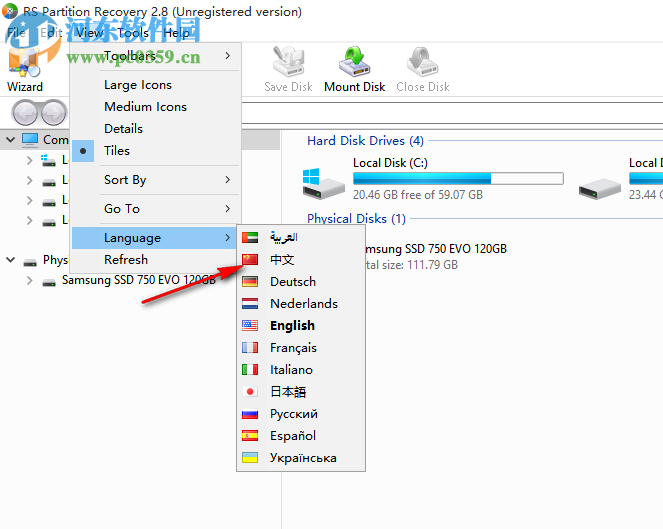Viewport: 663px width, 529px height.
Task: Select the Local Disk (C:) drive icon
Action: [324, 184]
